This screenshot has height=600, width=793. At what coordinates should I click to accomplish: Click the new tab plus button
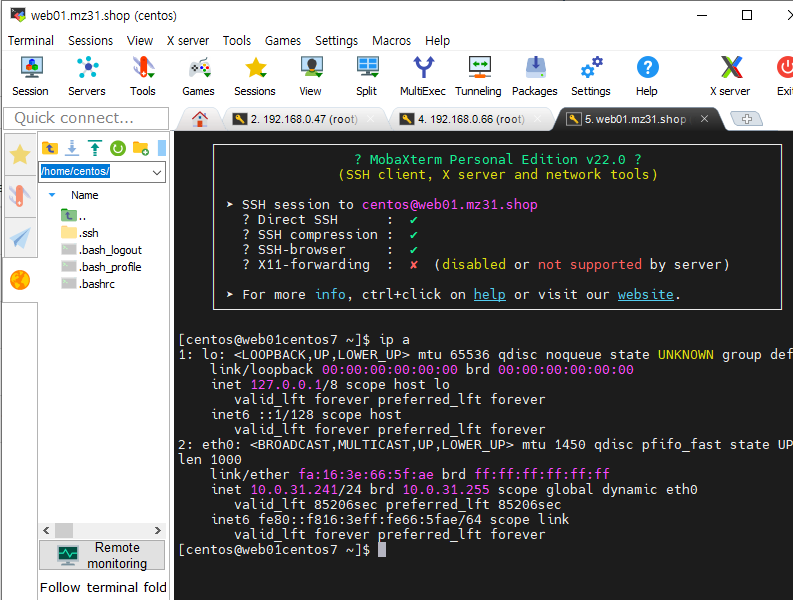pyautogui.click(x=747, y=119)
